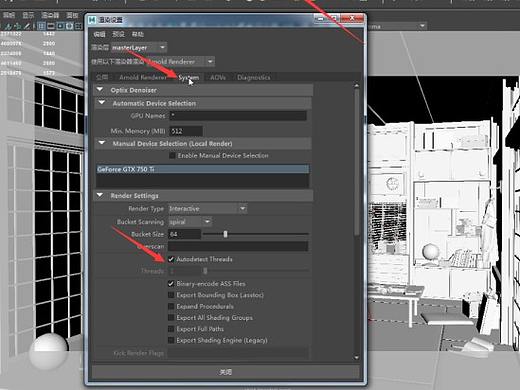Toggle the resolution gate icon in viewport toolbar
The width and height of the screenshot is (520, 390).
tap(60, 26)
